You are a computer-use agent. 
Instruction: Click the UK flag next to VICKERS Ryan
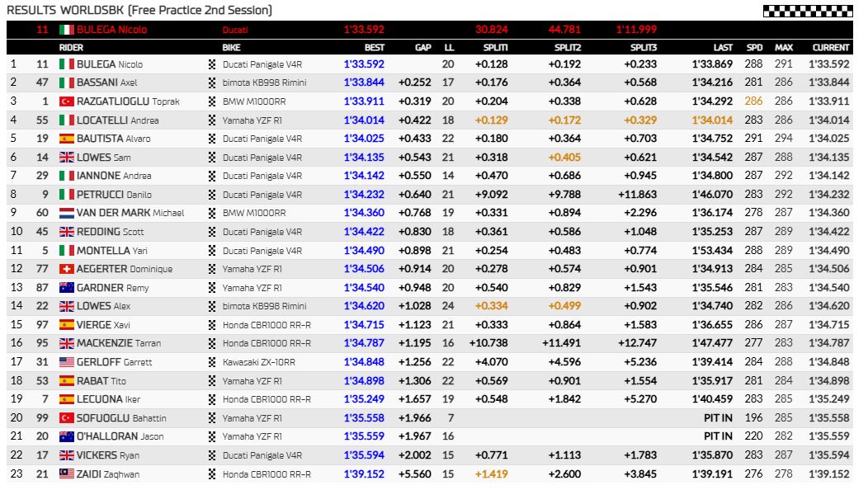pyautogui.click(x=67, y=455)
